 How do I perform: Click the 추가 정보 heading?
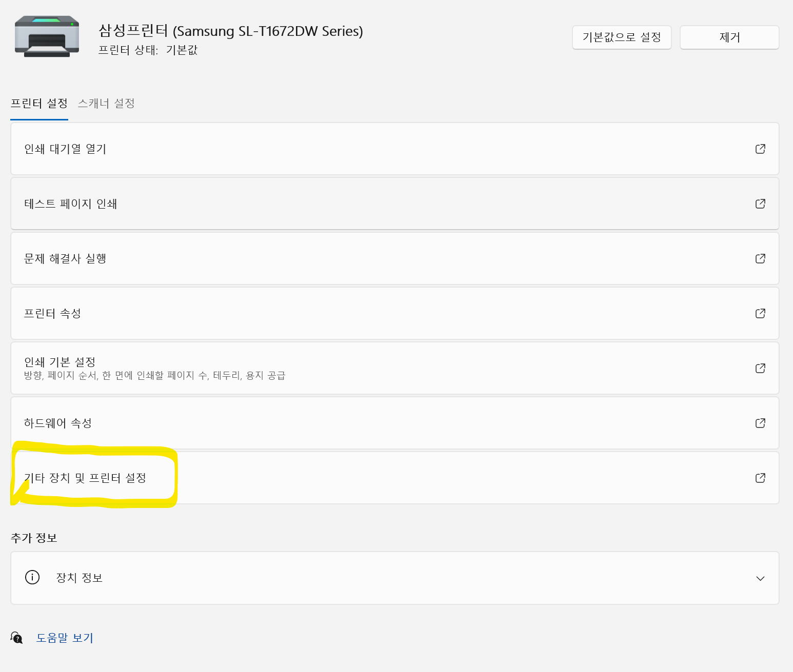pyautogui.click(x=34, y=538)
